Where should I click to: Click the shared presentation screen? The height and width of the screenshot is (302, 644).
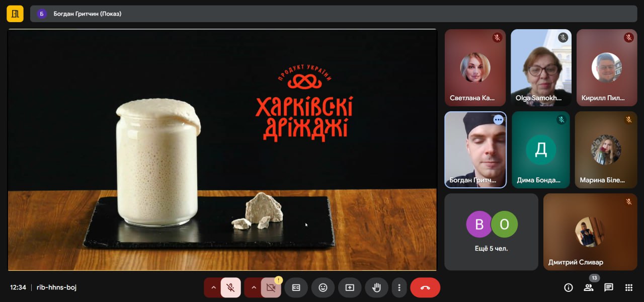coord(222,149)
